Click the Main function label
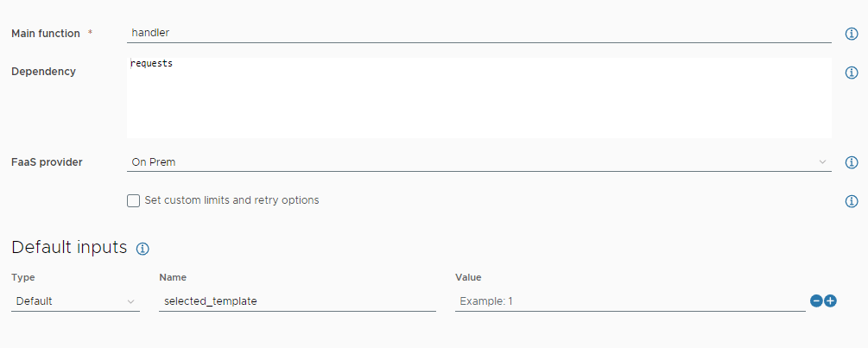This screenshot has width=868, height=348. pyautogui.click(x=46, y=34)
